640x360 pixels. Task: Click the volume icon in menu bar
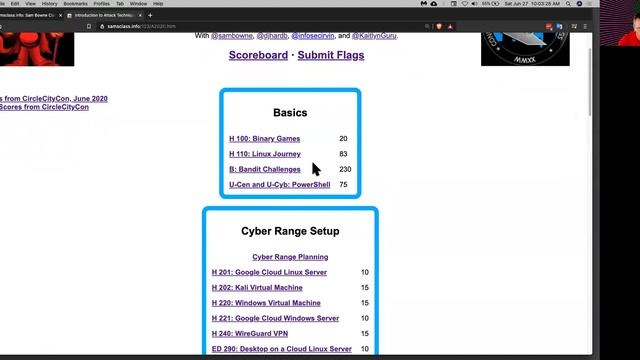pos(474,4)
